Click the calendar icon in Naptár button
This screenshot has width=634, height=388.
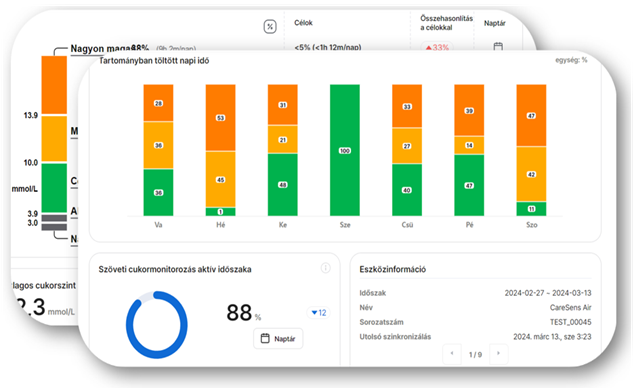tap(265, 338)
